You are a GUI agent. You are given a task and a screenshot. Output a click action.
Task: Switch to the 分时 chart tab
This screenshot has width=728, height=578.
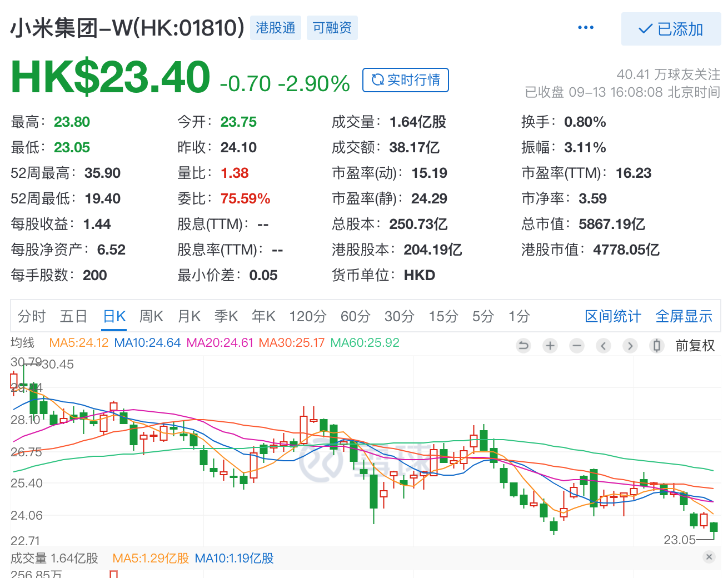point(31,316)
